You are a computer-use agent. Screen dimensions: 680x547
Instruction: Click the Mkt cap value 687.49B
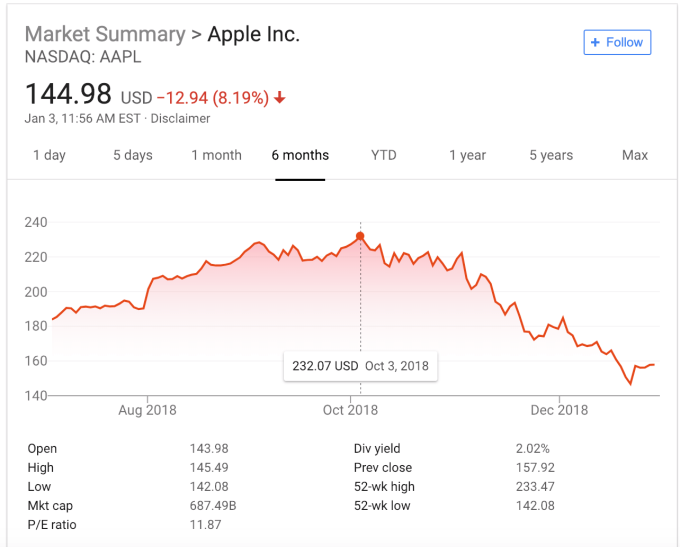point(213,506)
